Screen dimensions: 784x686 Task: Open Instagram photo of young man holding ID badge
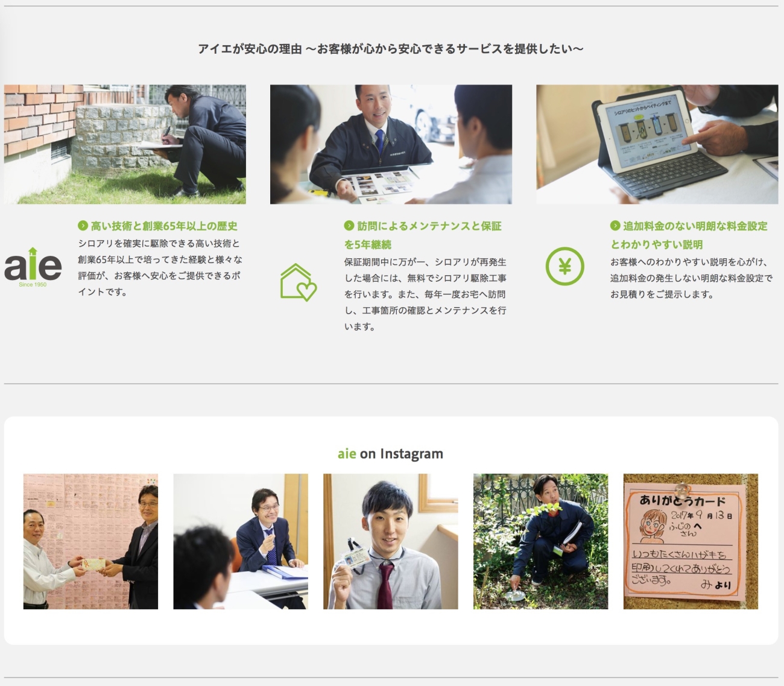(x=391, y=541)
